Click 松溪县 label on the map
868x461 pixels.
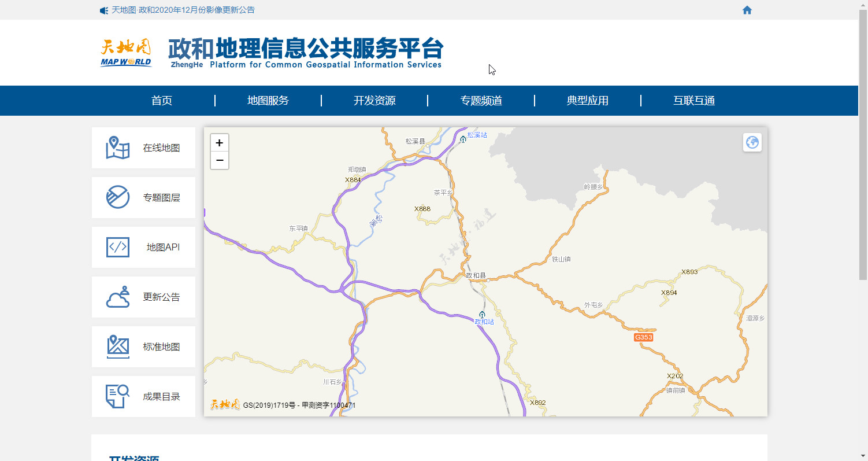[x=415, y=141]
